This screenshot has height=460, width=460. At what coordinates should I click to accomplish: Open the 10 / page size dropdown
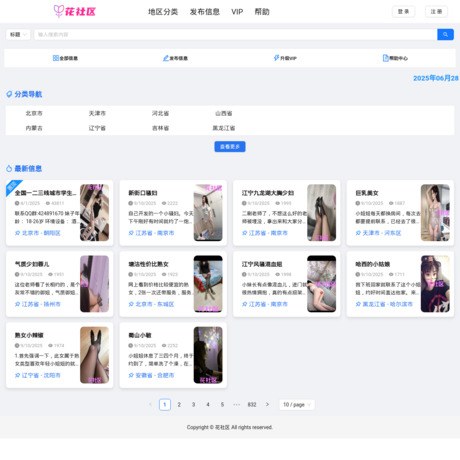[x=297, y=405]
